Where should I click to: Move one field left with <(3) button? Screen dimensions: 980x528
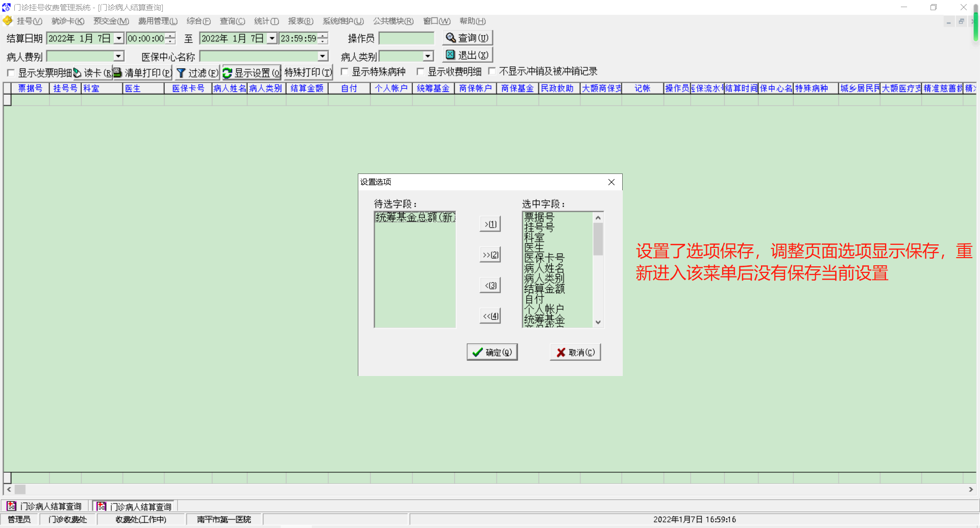coord(490,285)
